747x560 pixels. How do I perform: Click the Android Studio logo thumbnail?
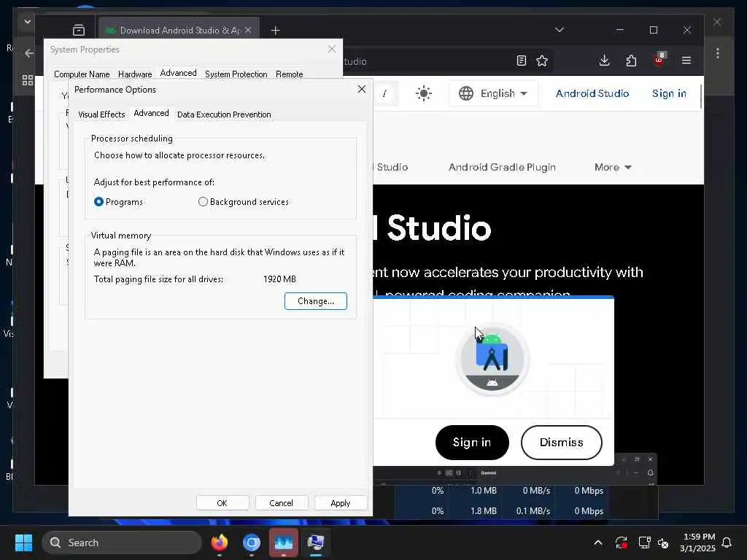[x=492, y=359]
